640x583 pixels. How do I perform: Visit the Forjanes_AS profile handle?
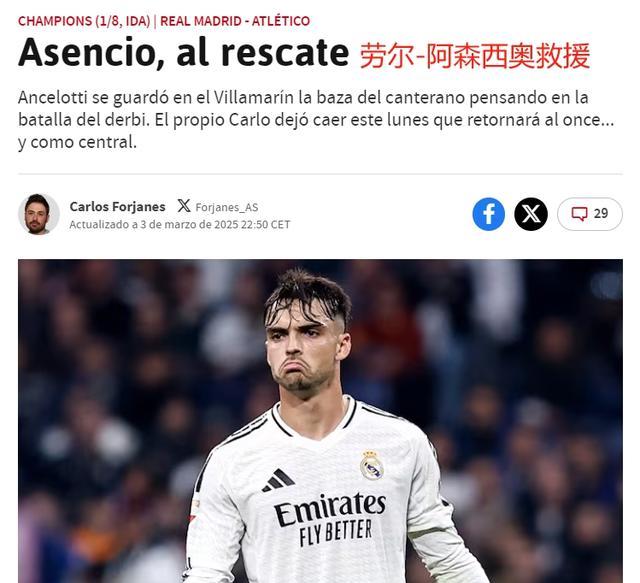227,207
